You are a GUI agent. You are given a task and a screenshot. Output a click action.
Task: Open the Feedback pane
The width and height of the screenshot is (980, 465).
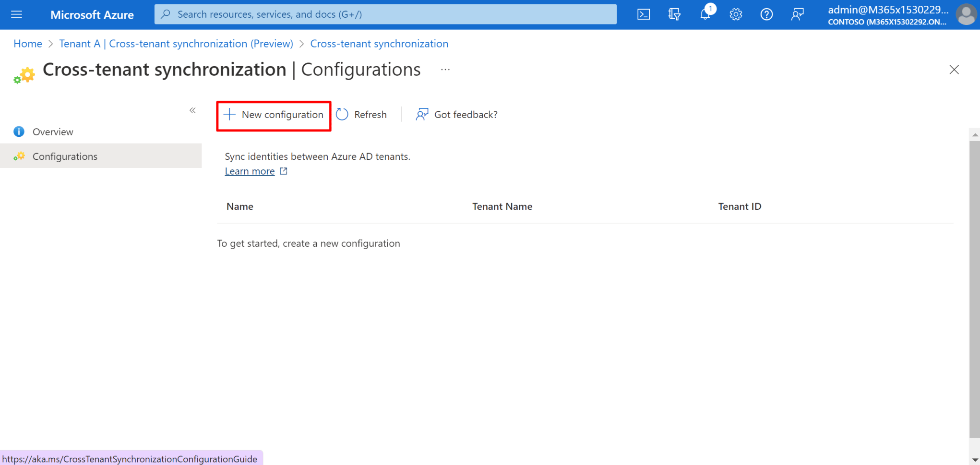point(797,14)
